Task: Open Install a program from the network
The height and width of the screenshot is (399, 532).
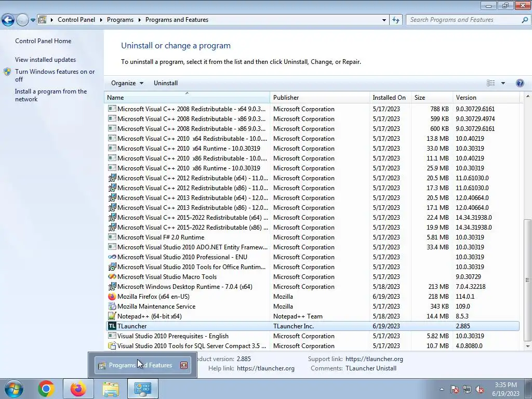Action: point(51,96)
